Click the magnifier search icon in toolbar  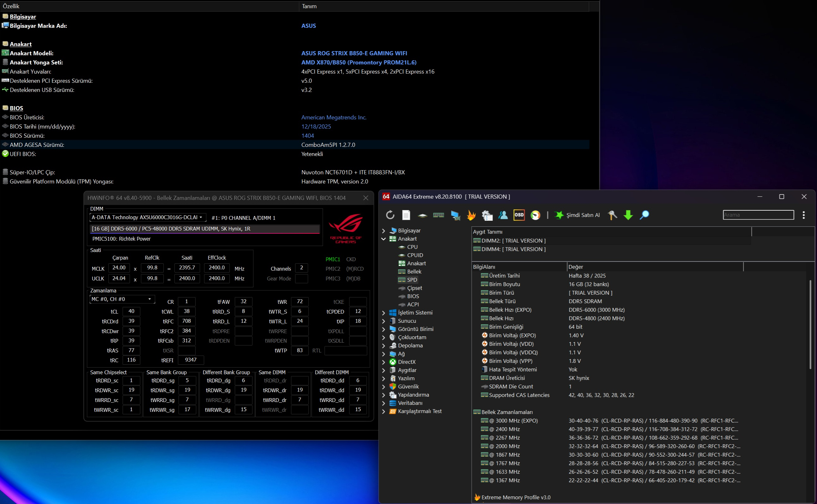pos(644,215)
